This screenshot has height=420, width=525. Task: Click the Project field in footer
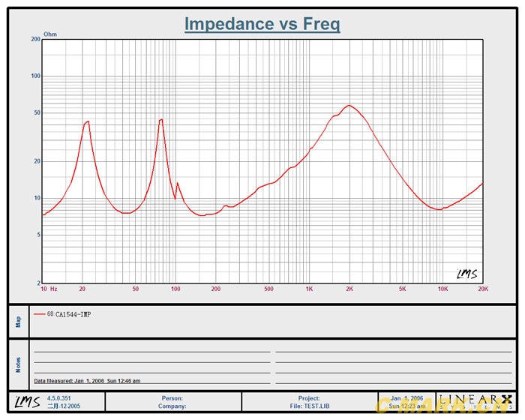308,398
